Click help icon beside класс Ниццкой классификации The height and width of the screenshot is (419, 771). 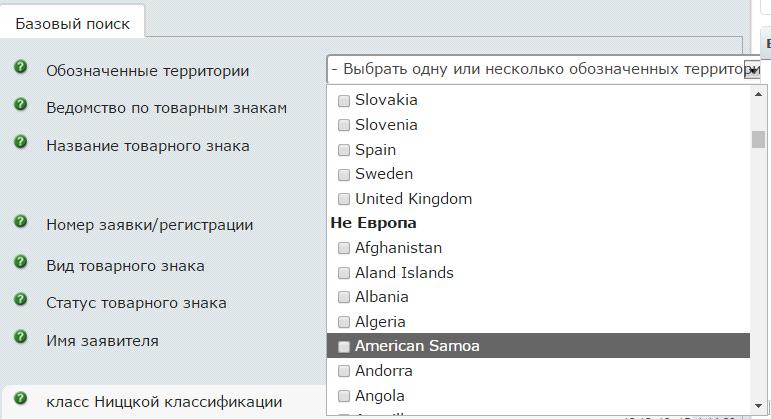[x=20, y=399]
